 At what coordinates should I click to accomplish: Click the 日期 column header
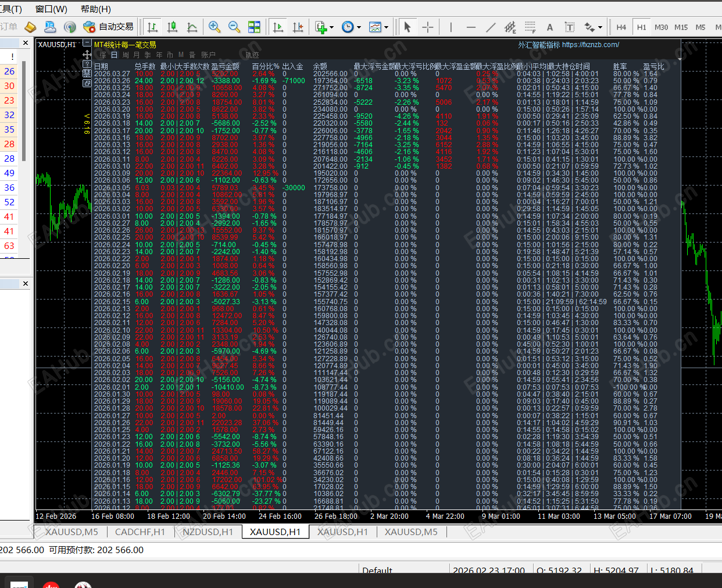point(101,66)
